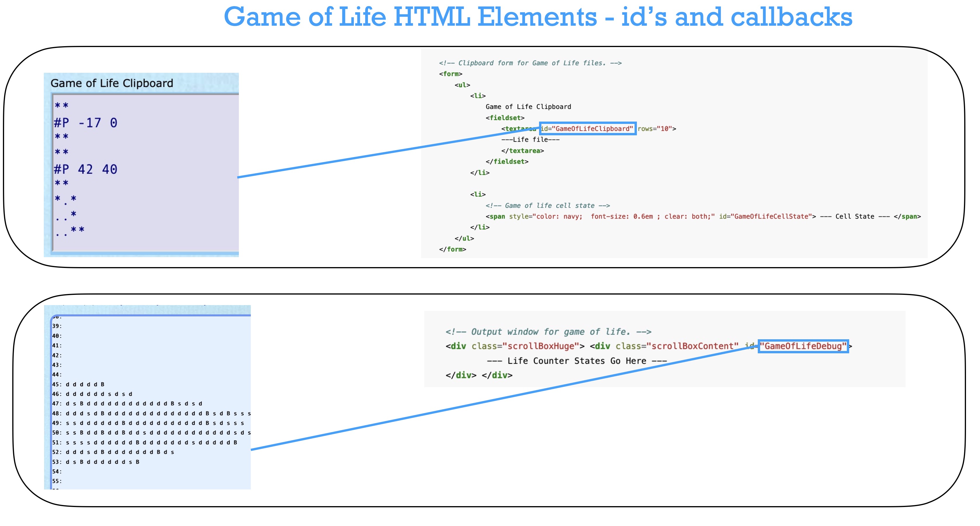The image size is (980, 526).
Task: Click debug output row starting "49:"
Action: pyautogui.click(x=148, y=423)
